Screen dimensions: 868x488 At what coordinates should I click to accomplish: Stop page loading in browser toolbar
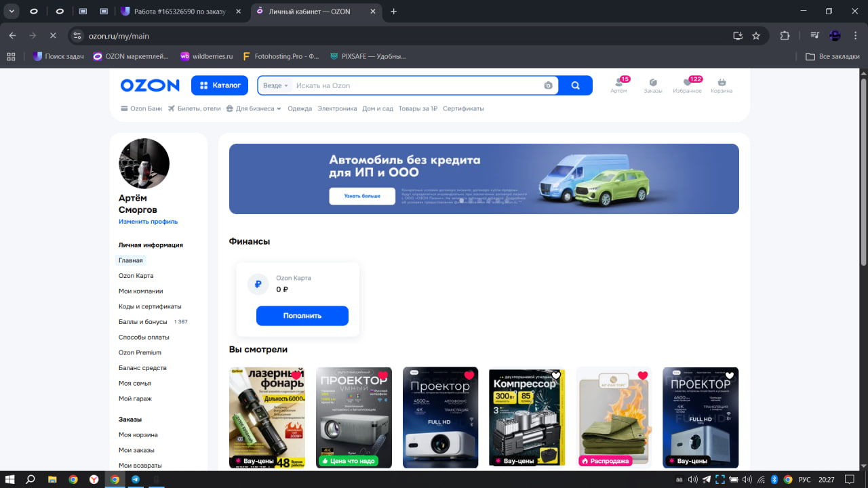[x=53, y=36]
